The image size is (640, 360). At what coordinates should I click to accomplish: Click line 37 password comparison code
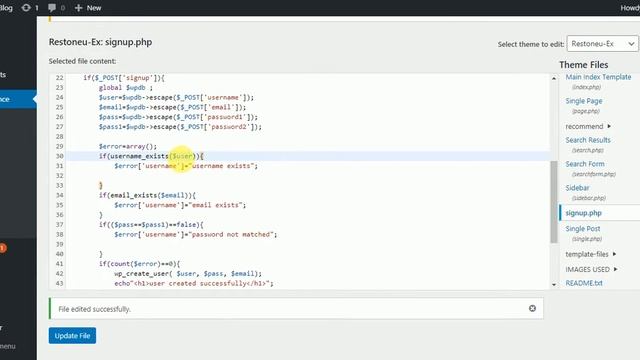(151, 225)
